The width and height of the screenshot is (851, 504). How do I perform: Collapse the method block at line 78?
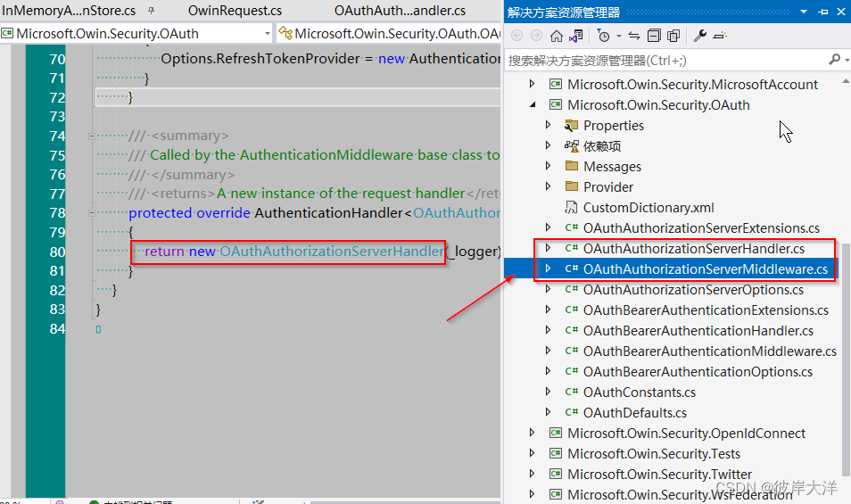tap(91, 213)
